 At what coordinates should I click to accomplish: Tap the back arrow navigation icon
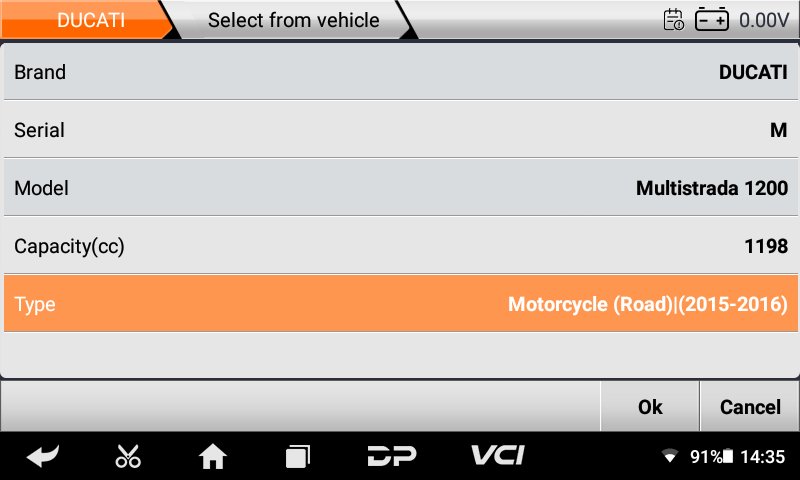43,457
